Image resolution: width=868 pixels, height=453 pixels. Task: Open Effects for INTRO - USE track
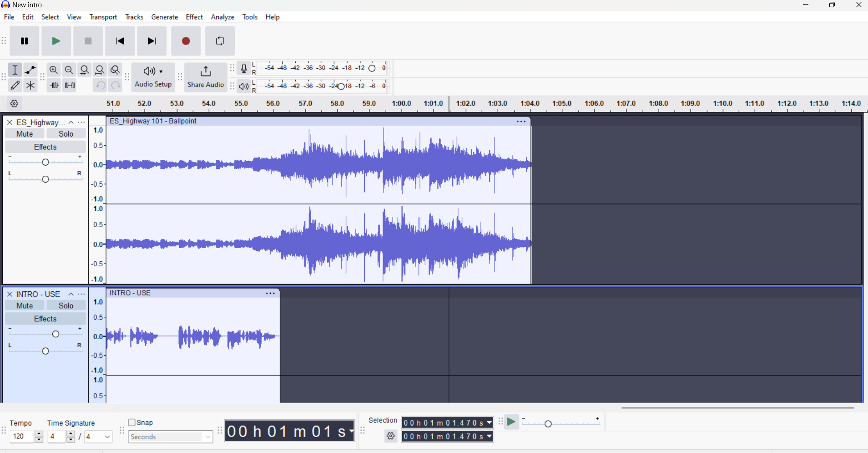pos(45,319)
